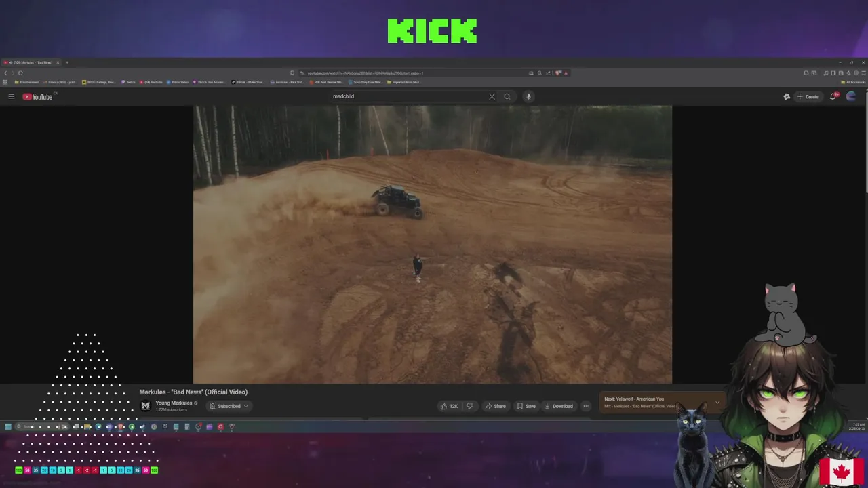This screenshot has height=488, width=868.
Task: Click the taskbar clock
Action: coord(858,426)
